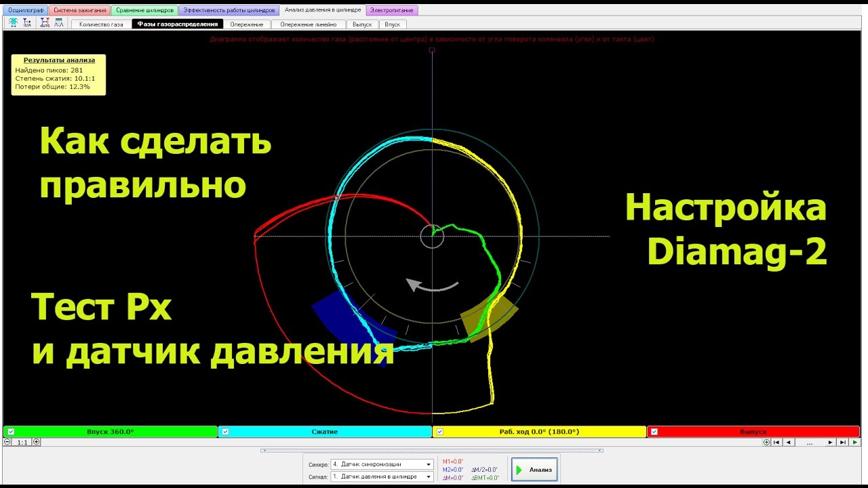
Task: Select Опережение линейно sub-tab
Action: [309, 24]
